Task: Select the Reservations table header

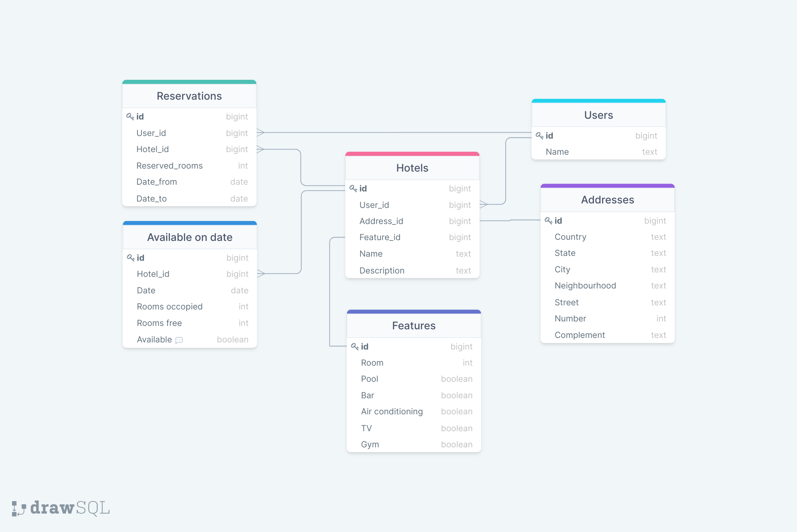Action: pos(189,96)
